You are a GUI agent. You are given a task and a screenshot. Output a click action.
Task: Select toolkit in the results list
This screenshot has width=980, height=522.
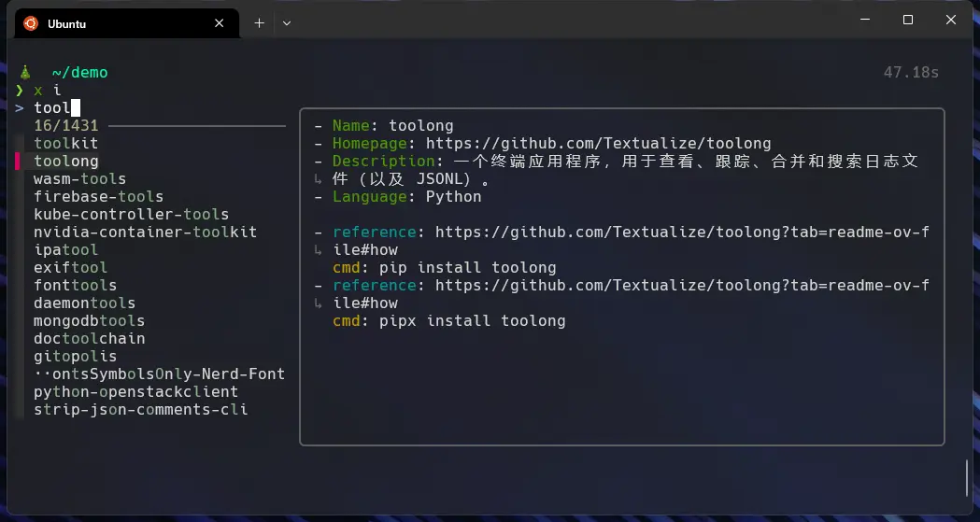pos(65,144)
